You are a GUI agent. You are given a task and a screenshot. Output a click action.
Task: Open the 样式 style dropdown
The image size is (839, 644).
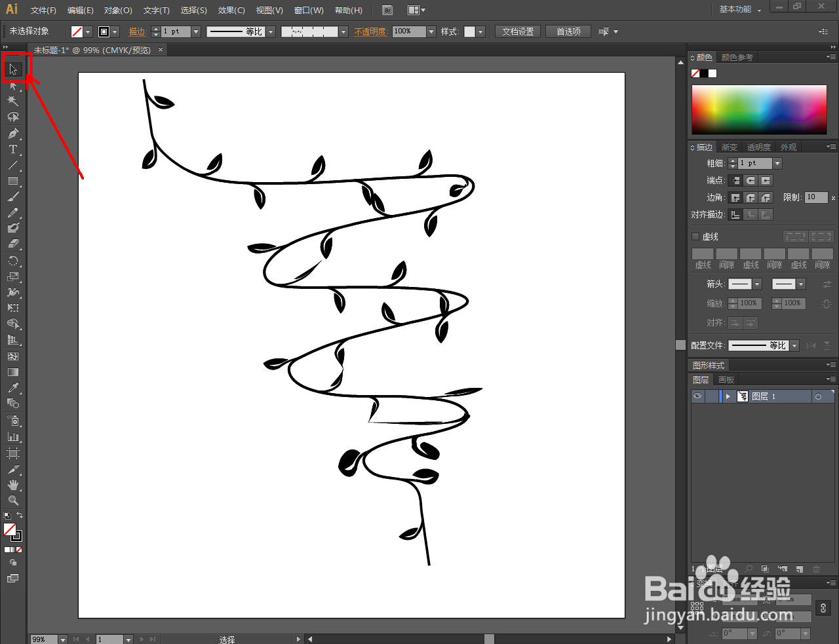pos(480,31)
